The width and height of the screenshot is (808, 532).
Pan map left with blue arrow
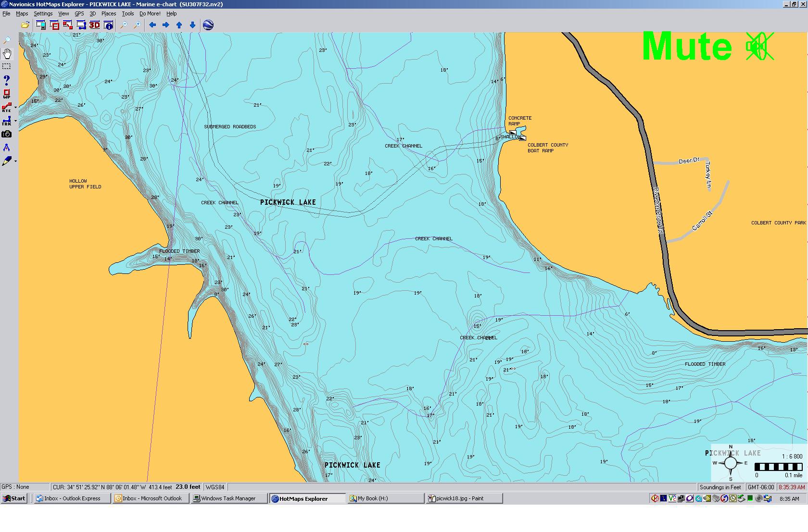pyautogui.click(x=152, y=25)
